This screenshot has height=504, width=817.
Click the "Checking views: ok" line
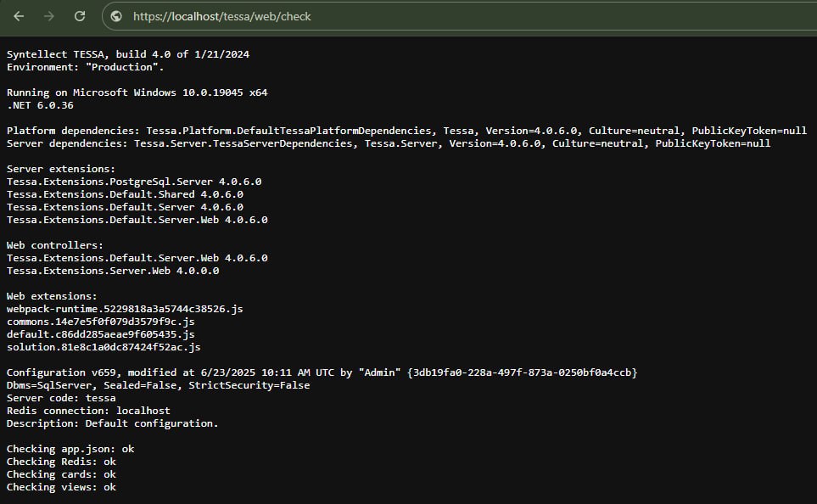pos(61,487)
